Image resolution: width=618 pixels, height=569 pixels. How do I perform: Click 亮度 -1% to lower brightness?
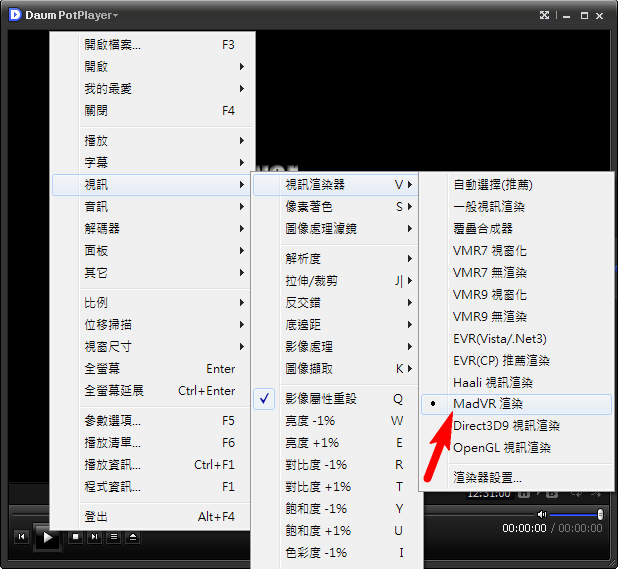335,421
